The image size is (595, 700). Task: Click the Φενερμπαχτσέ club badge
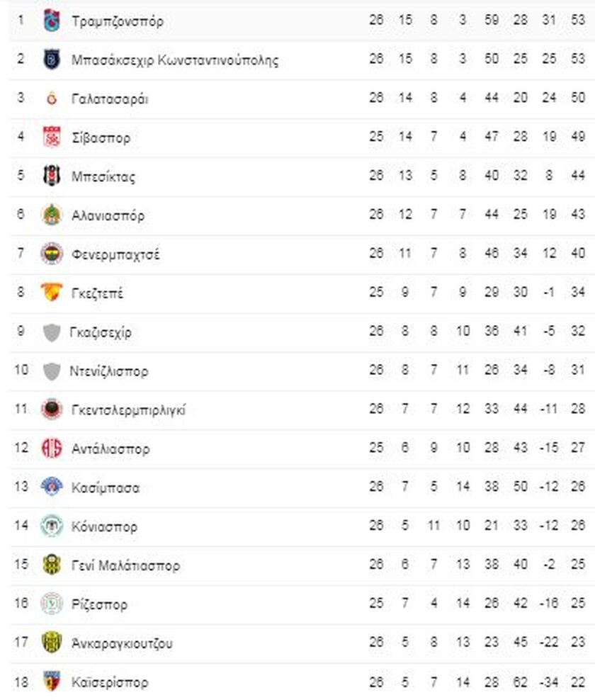52,254
